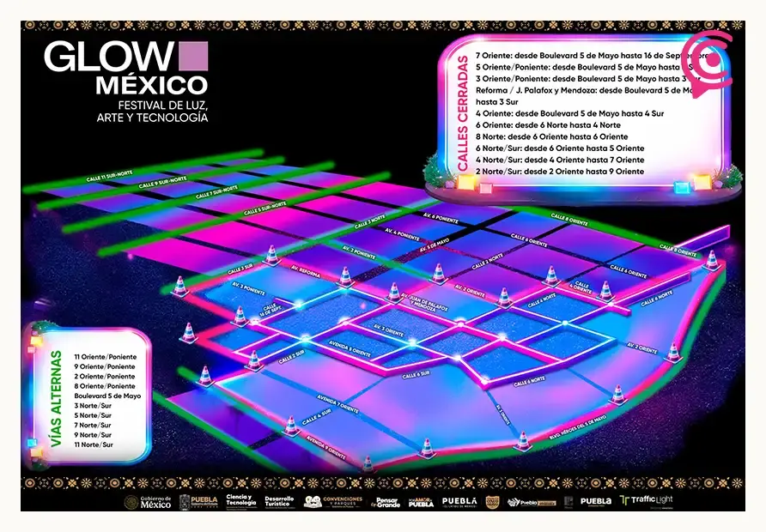Click the Avenida 7 Oriente map label
The width and height of the screenshot is (766, 532).
[x=337, y=403]
